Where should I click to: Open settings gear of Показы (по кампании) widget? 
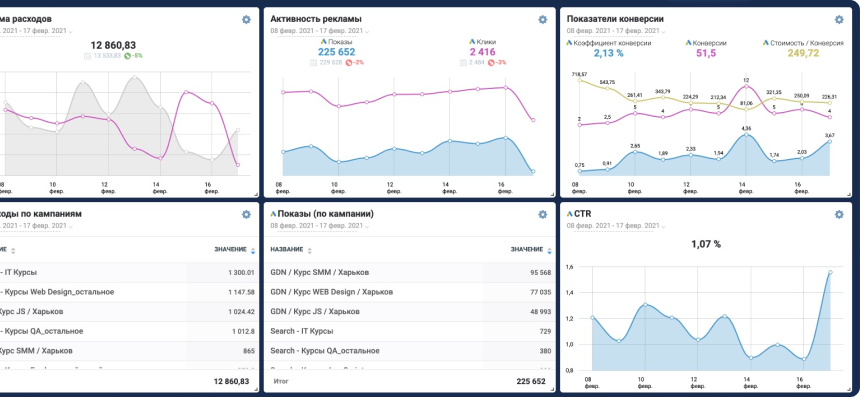[542, 214]
